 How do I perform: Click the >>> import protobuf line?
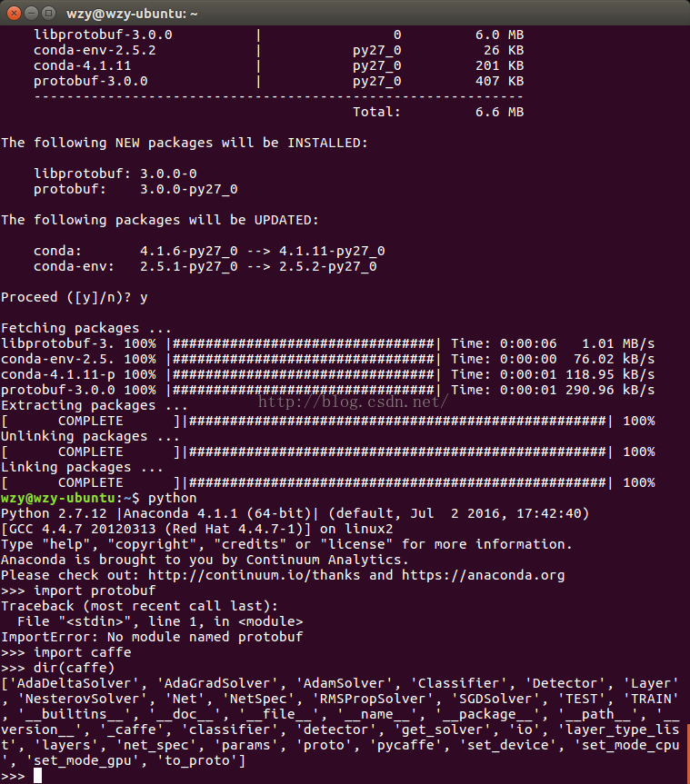pyautogui.click(x=78, y=591)
